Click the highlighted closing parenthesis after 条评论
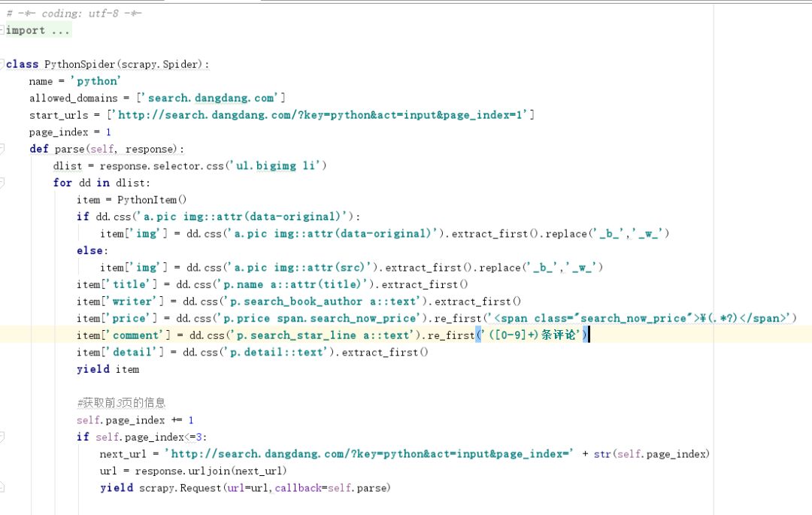This screenshot has width=812, height=515. pyautogui.click(x=585, y=335)
